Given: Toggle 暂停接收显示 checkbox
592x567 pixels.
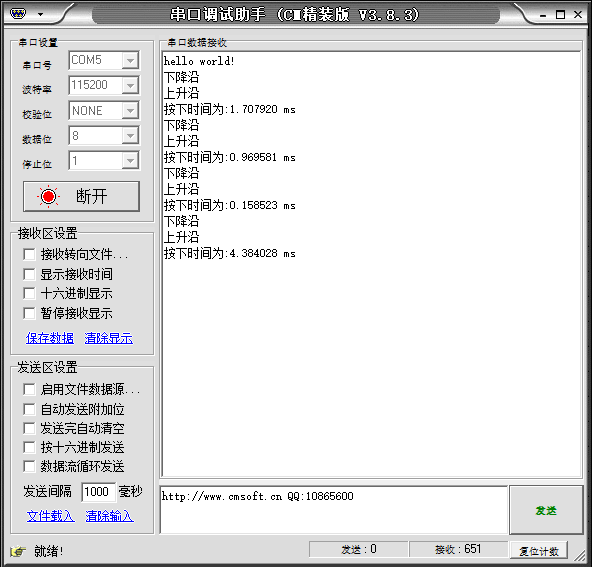Looking at the screenshot, I should 29,313.
